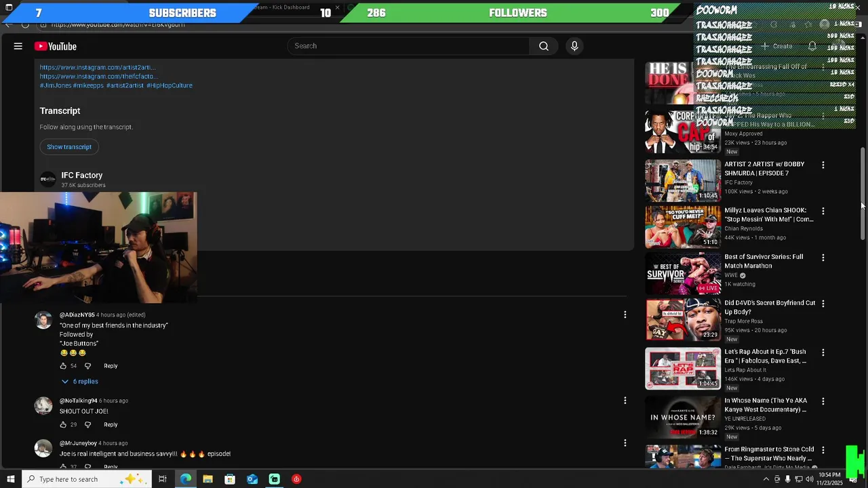Open From Ringmaster to Stone Cold video
Screen dimensions: 868x488
pyautogui.click(x=769, y=454)
